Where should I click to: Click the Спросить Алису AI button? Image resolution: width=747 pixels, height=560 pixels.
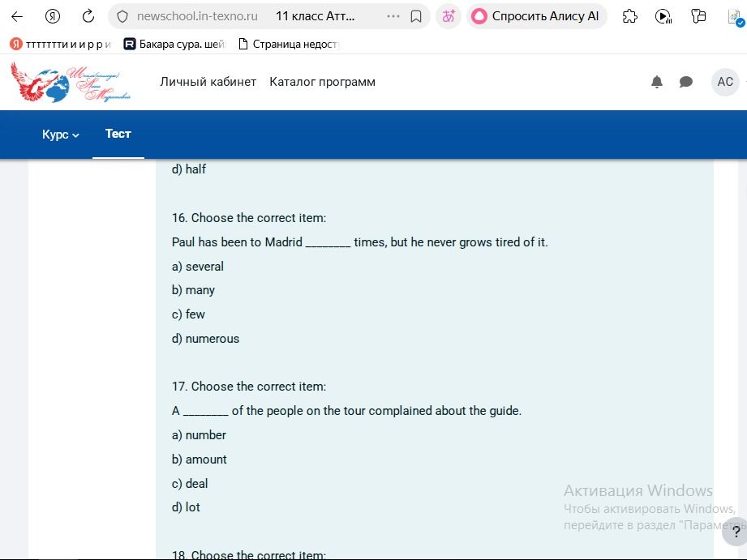point(537,16)
